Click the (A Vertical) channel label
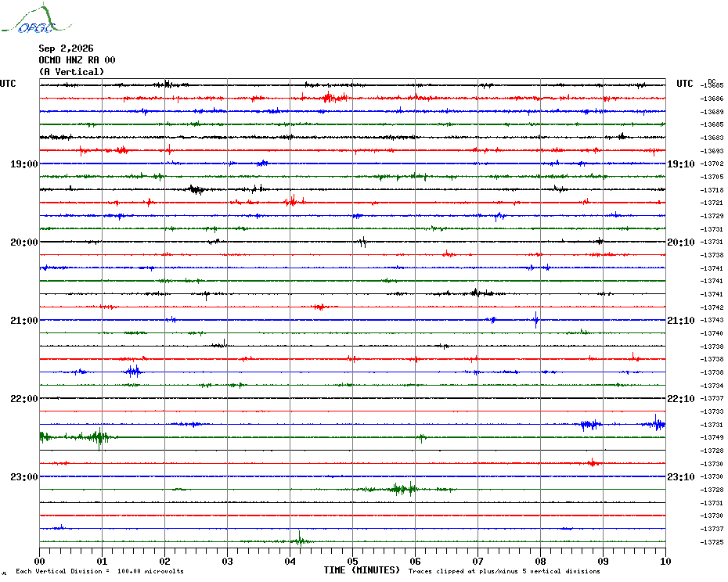This screenshot has width=728, height=582. [71, 72]
